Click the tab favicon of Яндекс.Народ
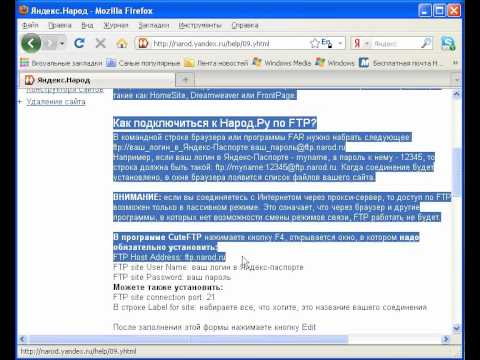This screenshot has height=360, width=480. click(x=30, y=80)
